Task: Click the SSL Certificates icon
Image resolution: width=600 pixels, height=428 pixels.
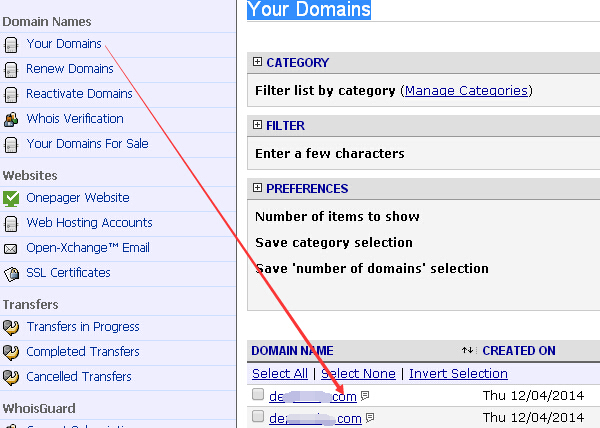Action: coord(11,274)
